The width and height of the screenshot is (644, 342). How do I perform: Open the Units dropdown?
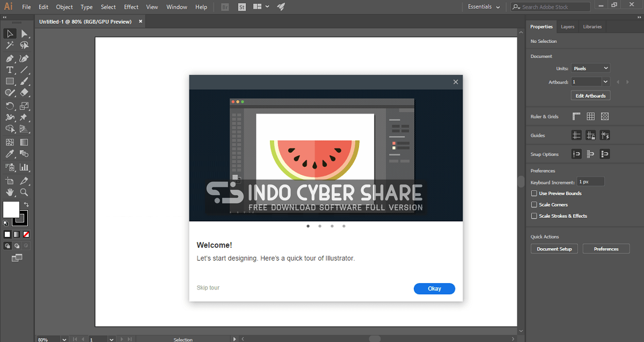pos(590,68)
